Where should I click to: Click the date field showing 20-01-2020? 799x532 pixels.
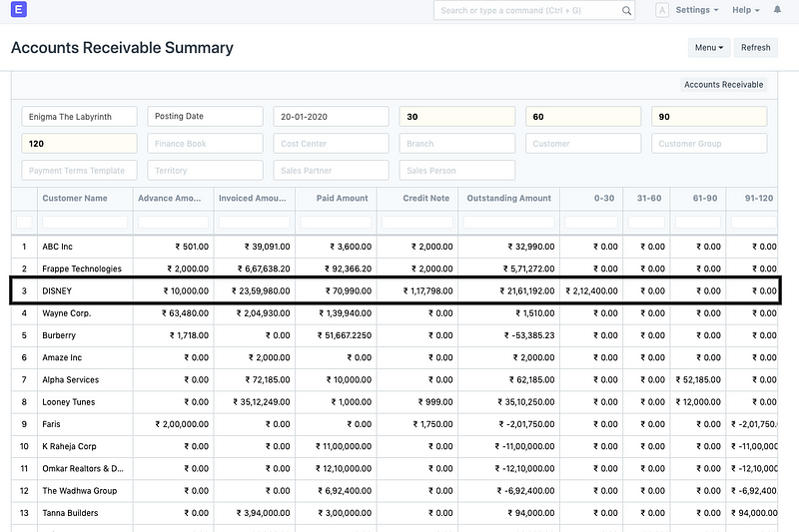331,117
